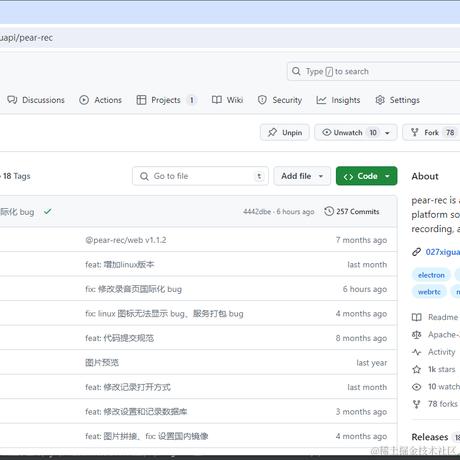Click the Insights graph icon
The width and height of the screenshot is (460, 460).
point(321,100)
